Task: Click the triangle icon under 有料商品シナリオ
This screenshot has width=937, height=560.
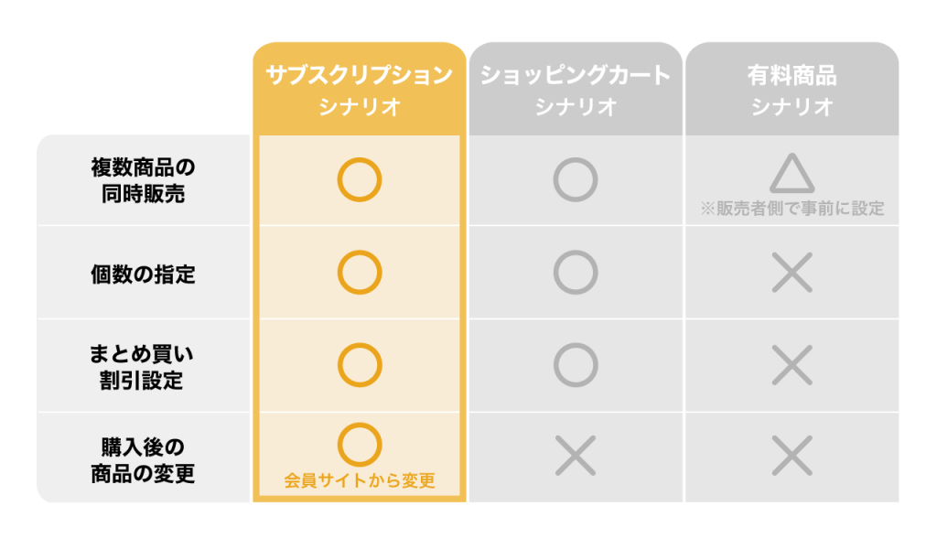Action: click(x=792, y=173)
